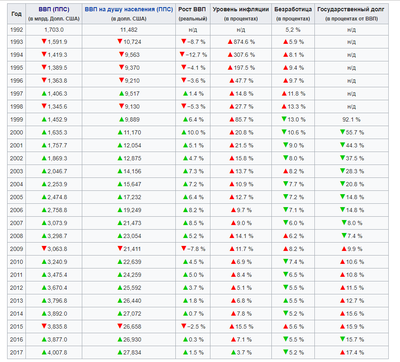Screen dimensions: 400x362
Task: Select the 23,054 cell
Action: click(x=129, y=236)
